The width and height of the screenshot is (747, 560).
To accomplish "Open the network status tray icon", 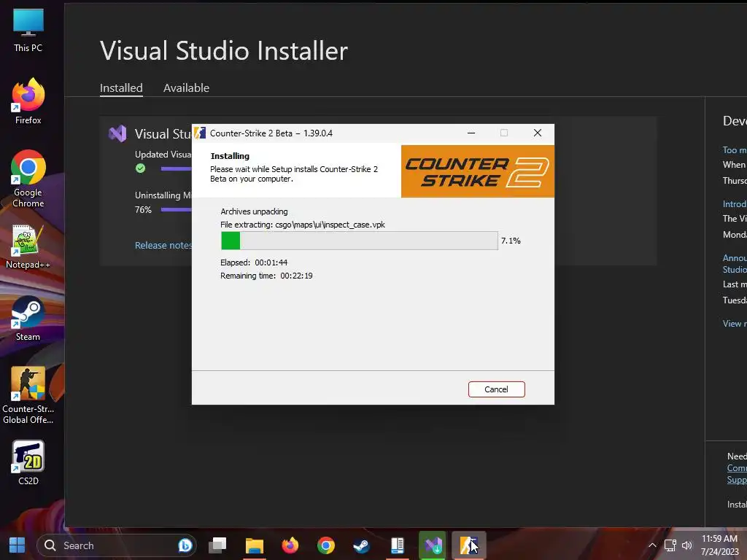I will (x=670, y=545).
